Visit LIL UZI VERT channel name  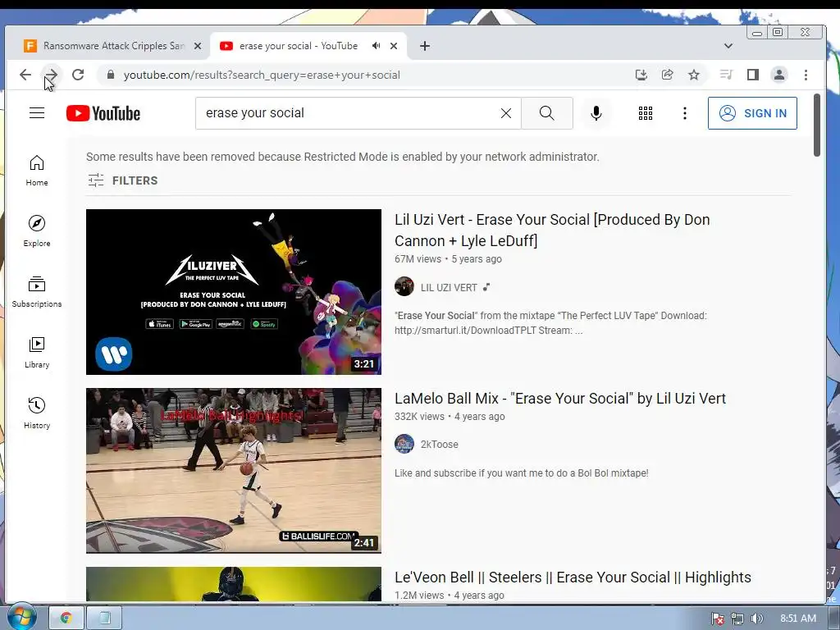coord(449,288)
